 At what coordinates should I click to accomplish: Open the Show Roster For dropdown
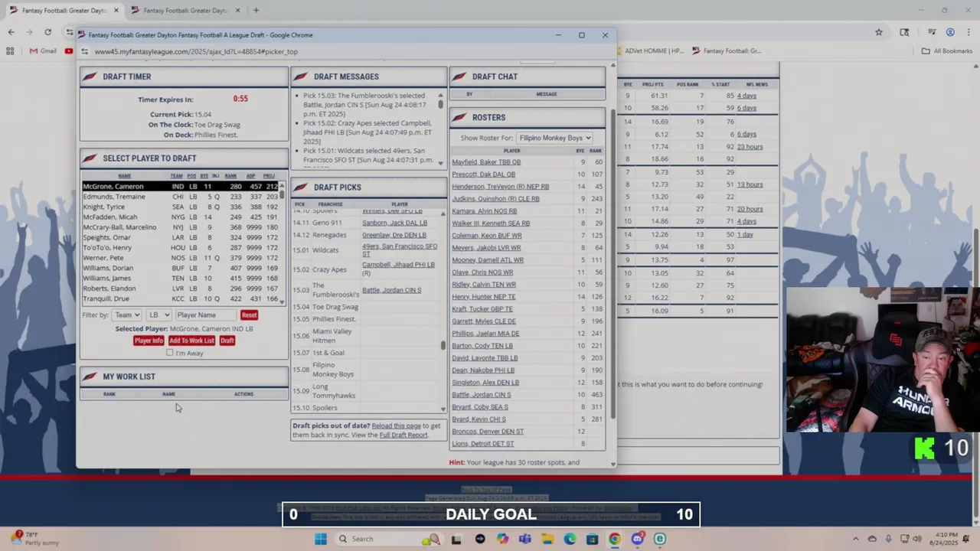pos(554,138)
